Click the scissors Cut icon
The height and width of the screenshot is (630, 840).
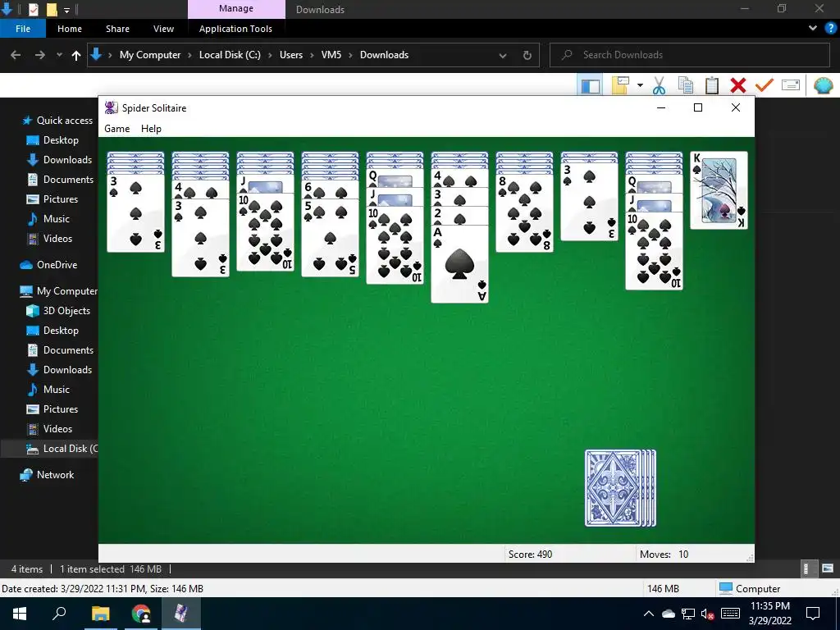tap(659, 85)
